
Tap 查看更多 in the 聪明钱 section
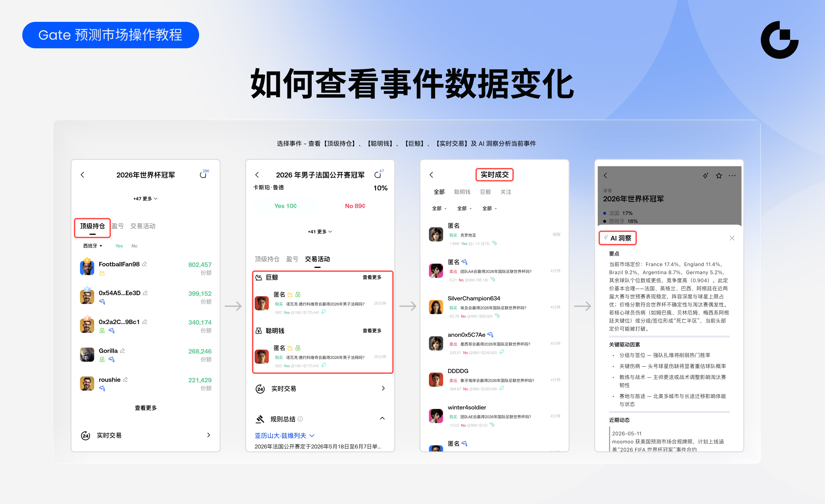pos(372,331)
